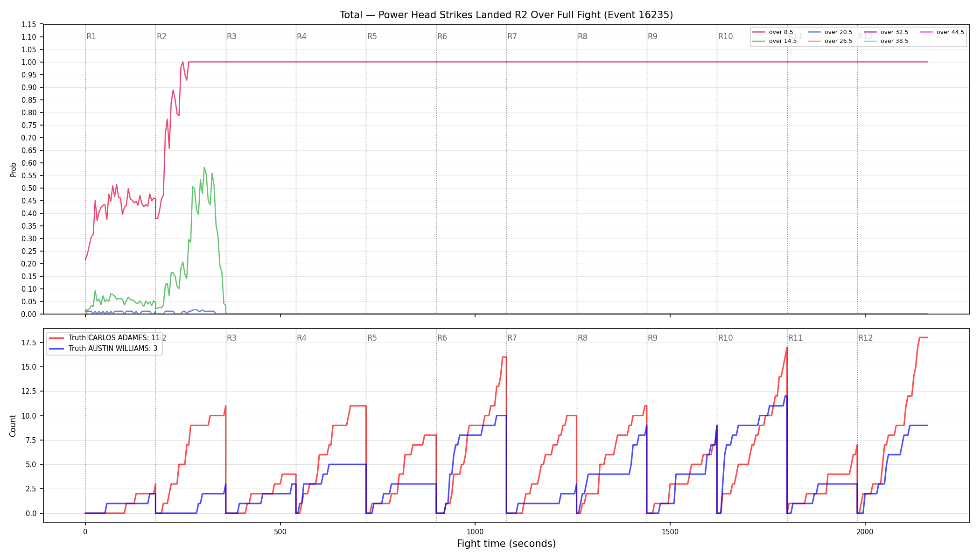Click the 7.5 tick on the Count axis
This screenshot has width=980, height=560.
point(31,440)
